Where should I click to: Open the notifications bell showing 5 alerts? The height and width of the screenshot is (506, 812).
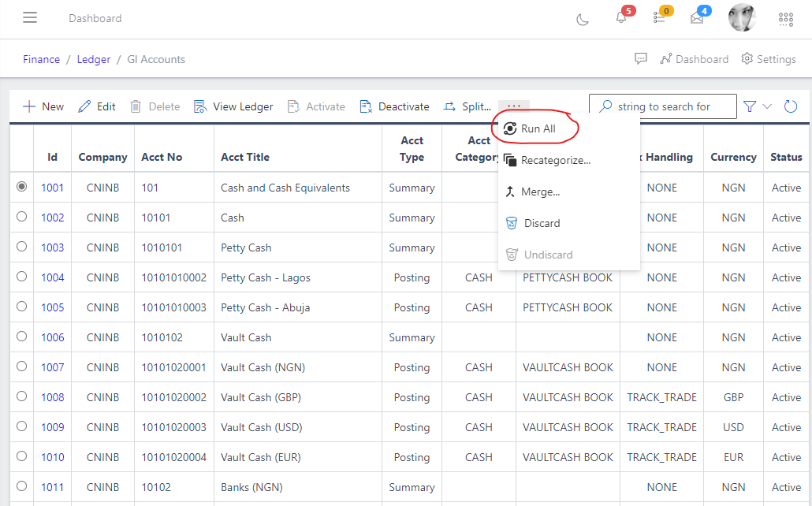pos(620,18)
